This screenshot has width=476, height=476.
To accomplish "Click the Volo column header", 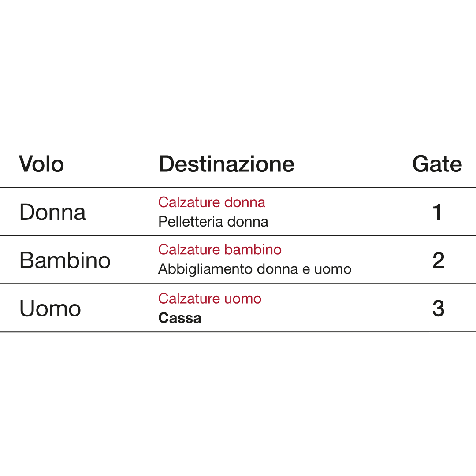I will point(41,164).
